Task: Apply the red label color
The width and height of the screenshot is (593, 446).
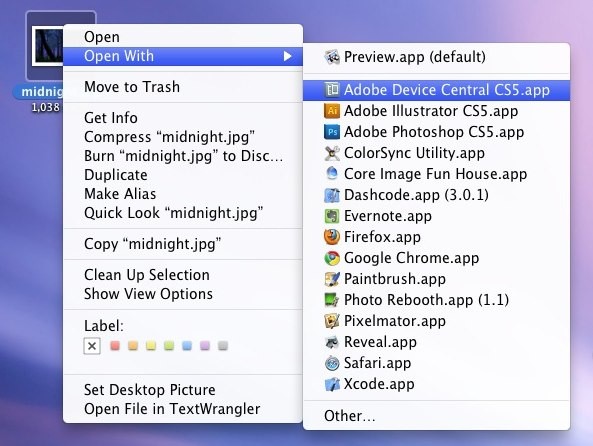Action: point(115,346)
